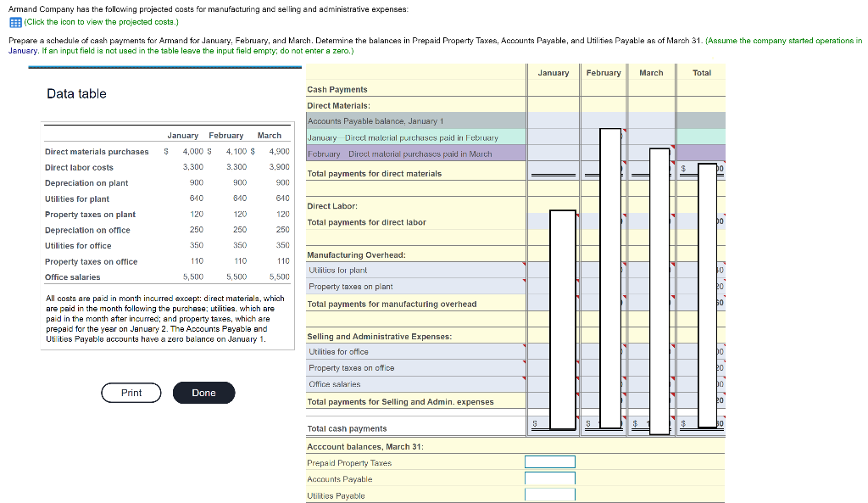Open the projected costs link
868x503 pixels.
pyautogui.click(x=102, y=22)
